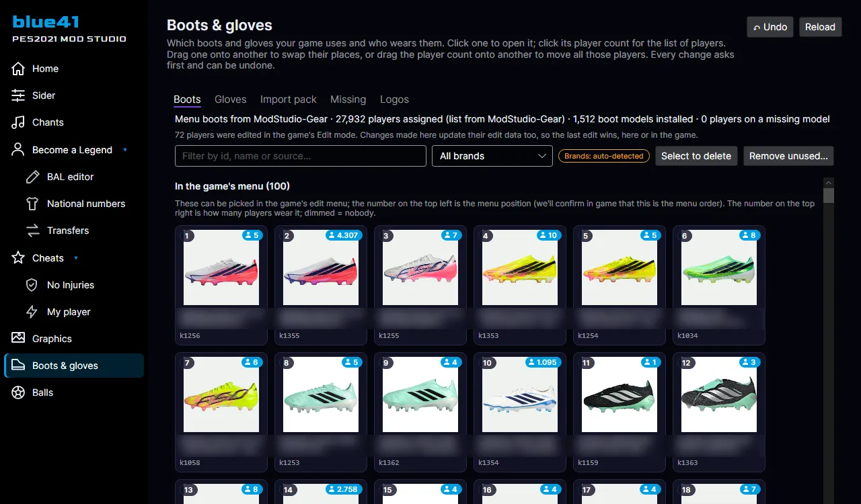Switch to the Boots tab

click(187, 99)
